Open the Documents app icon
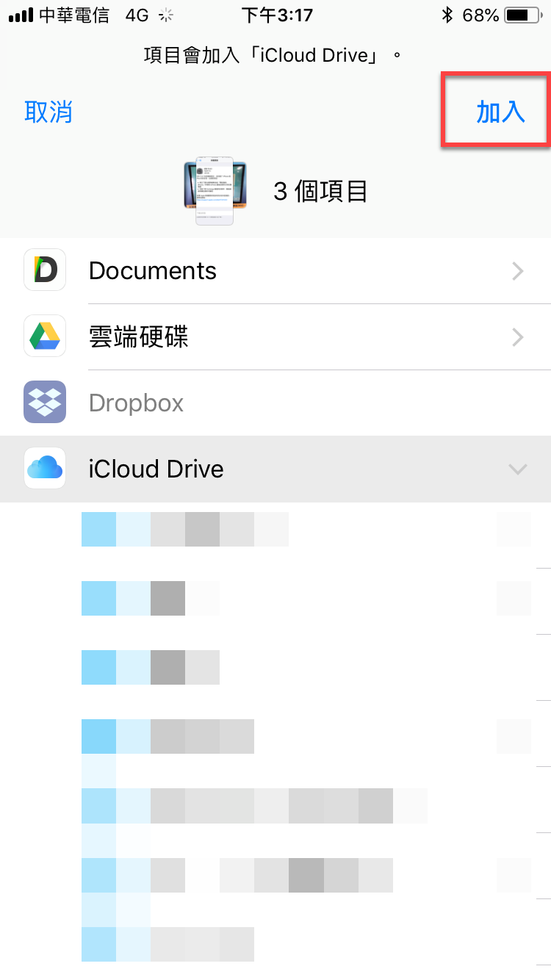The height and width of the screenshot is (980, 551). pyautogui.click(x=45, y=270)
